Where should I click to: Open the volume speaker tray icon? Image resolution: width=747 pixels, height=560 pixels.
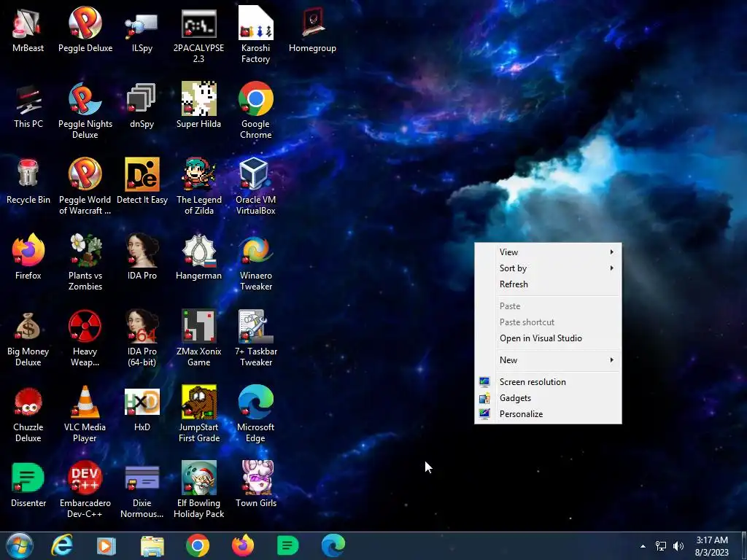click(x=678, y=546)
